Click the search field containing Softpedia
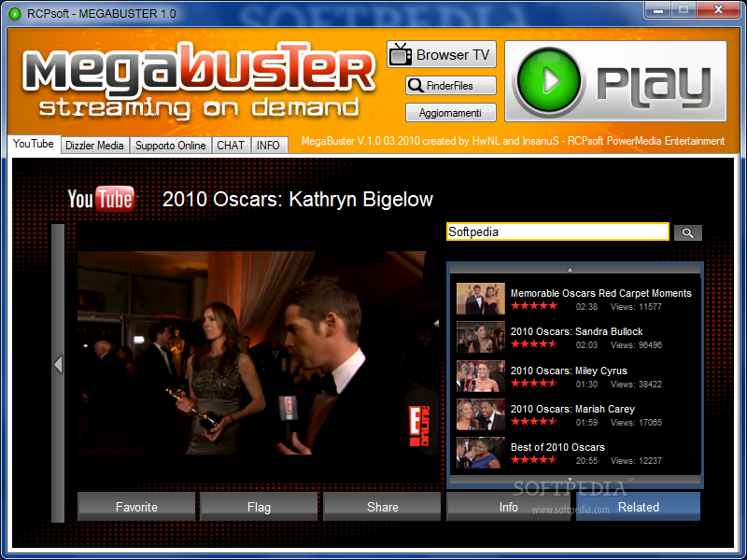The height and width of the screenshot is (560, 747). 557,231
